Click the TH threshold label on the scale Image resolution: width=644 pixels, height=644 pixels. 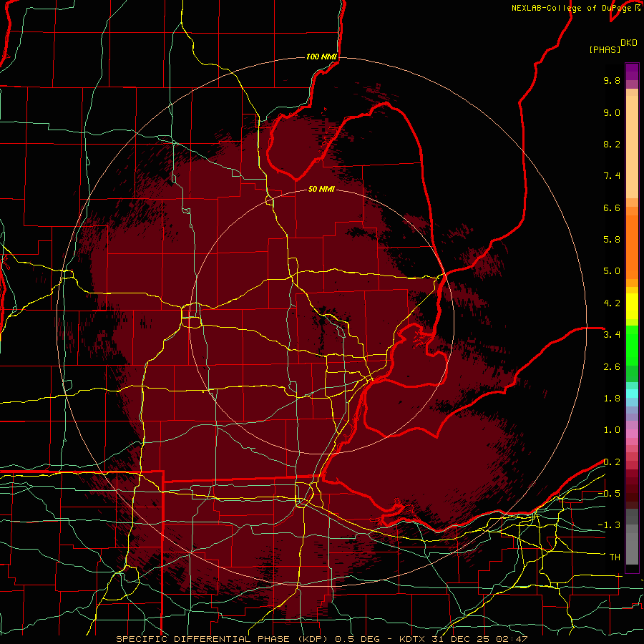(615, 557)
